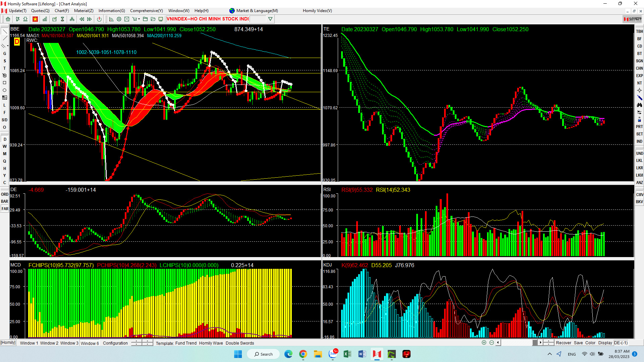Switch to weekly period W
644x362 pixels.
[x=5, y=146]
